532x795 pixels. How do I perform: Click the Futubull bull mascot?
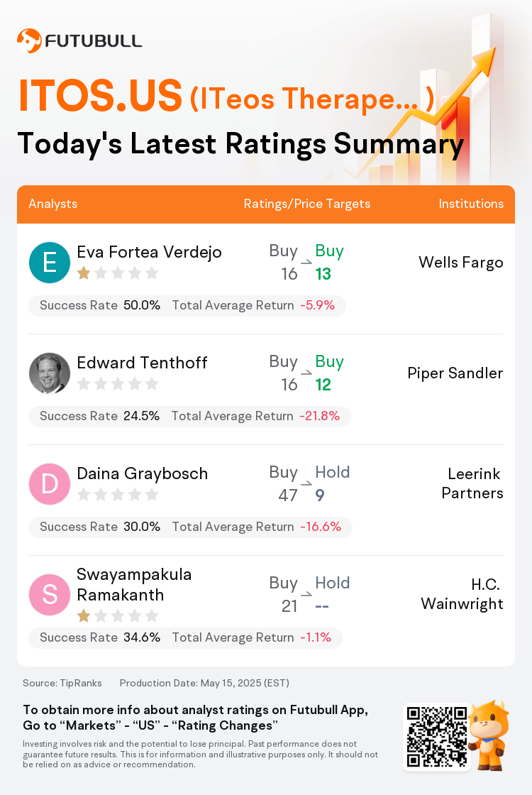pos(489,735)
